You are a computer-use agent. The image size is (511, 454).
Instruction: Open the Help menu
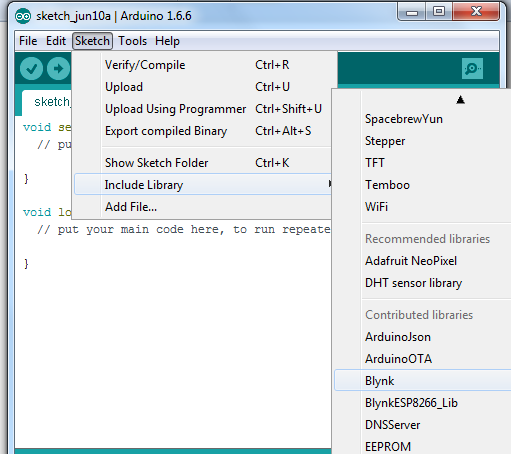coord(167,41)
